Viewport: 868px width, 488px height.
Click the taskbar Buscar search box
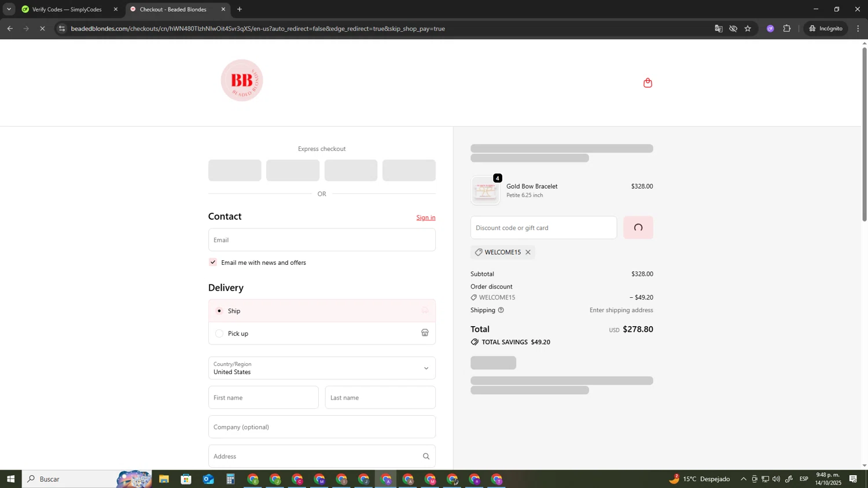(87, 479)
